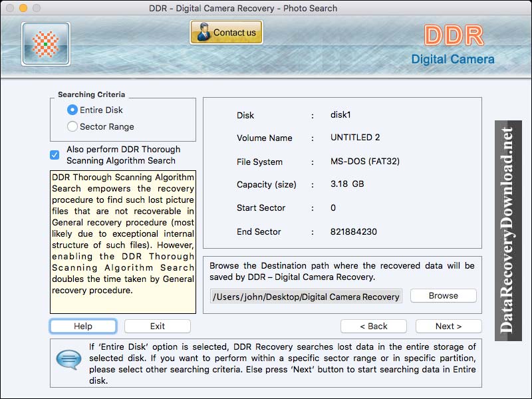532x399 pixels.
Task: Go back with the < Back button
Action: click(x=374, y=326)
